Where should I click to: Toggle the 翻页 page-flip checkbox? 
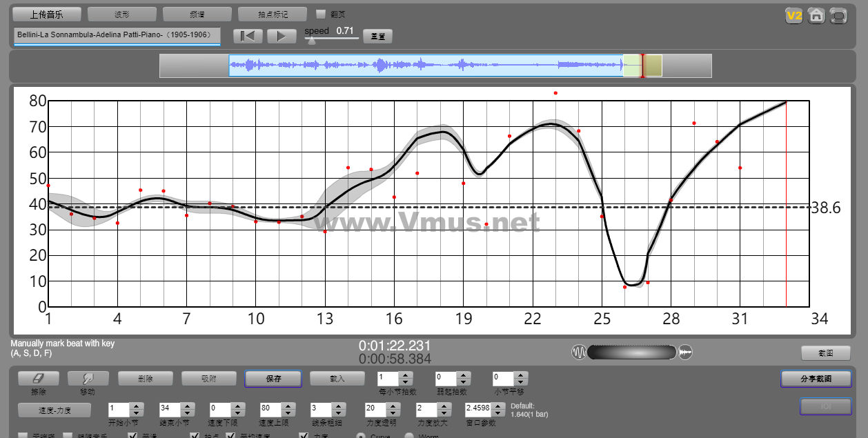321,14
